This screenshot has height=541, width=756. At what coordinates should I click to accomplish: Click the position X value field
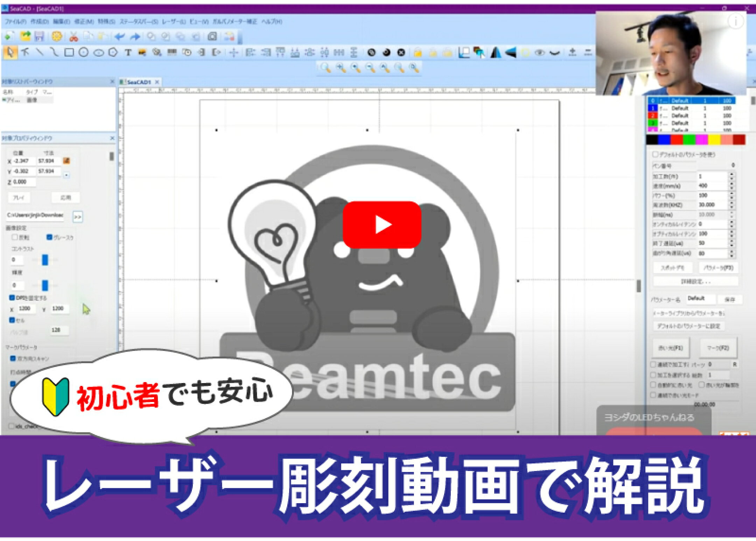click(x=24, y=161)
